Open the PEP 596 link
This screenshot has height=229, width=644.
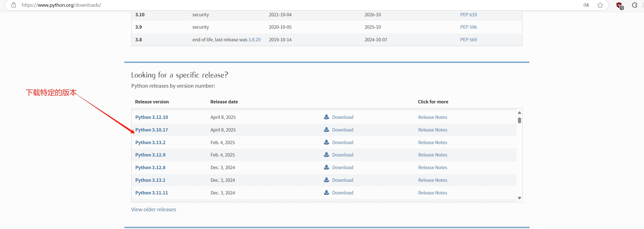pyautogui.click(x=468, y=27)
